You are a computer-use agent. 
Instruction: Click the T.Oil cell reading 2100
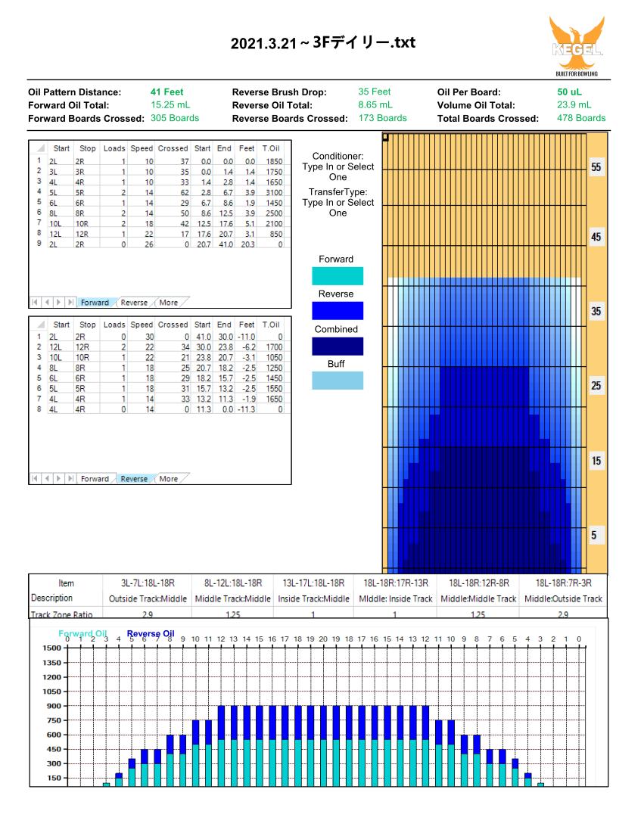[274, 224]
